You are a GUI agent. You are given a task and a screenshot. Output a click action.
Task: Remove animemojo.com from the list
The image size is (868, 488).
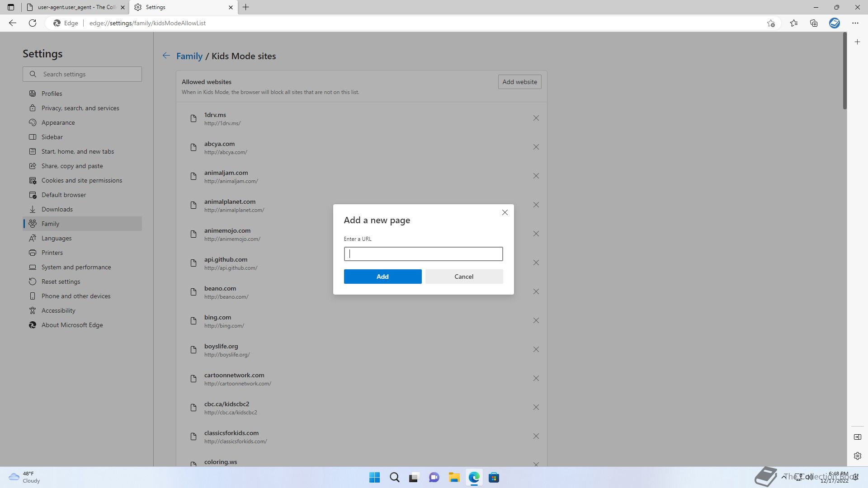click(536, 234)
